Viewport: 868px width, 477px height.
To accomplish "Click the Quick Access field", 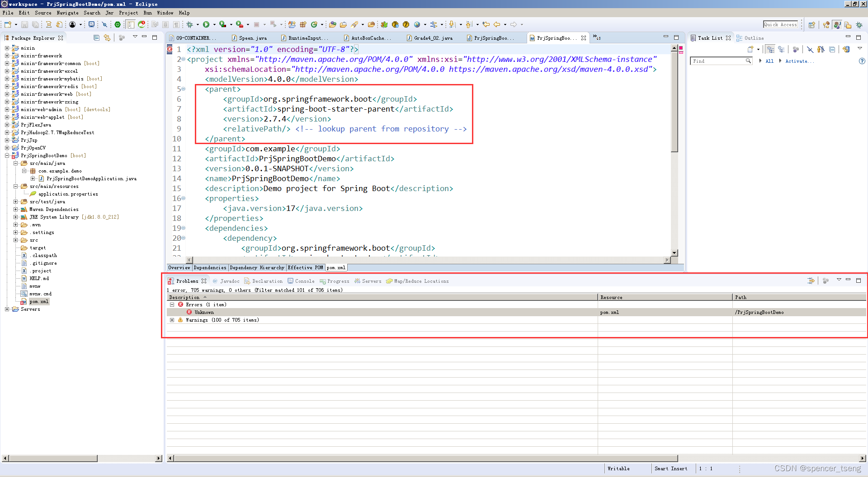I will coord(781,24).
